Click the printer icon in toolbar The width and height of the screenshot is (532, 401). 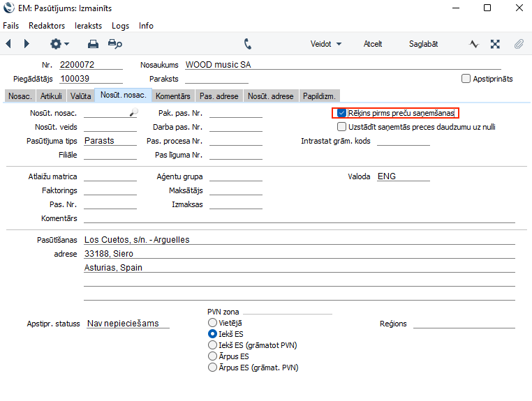[93, 44]
